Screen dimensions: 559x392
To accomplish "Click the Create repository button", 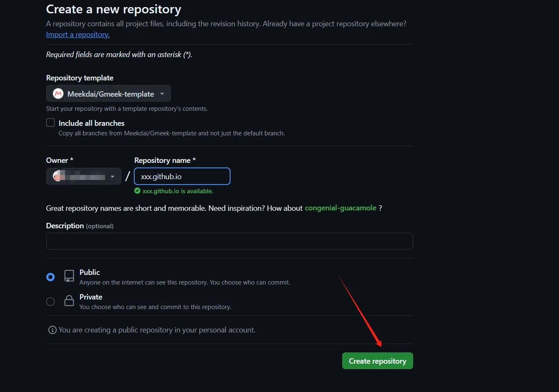I will pyautogui.click(x=377, y=361).
